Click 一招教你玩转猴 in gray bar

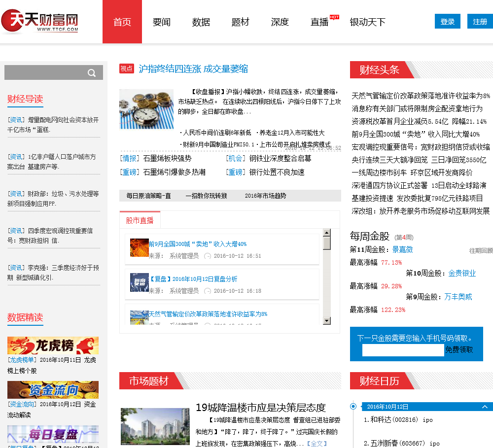(x=206, y=196)
